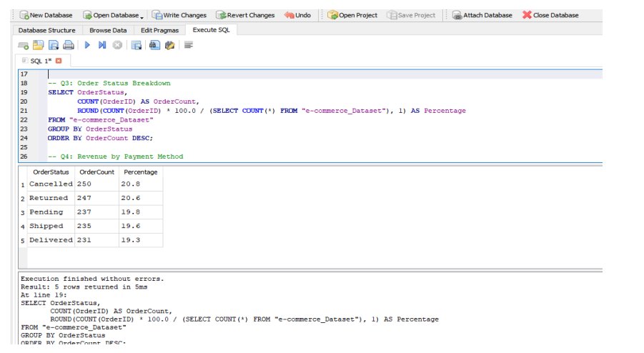The width and height of the screenshot is (644, 353).
Task: Select the Execute SQL tab
Action: [x=211, y=30]
